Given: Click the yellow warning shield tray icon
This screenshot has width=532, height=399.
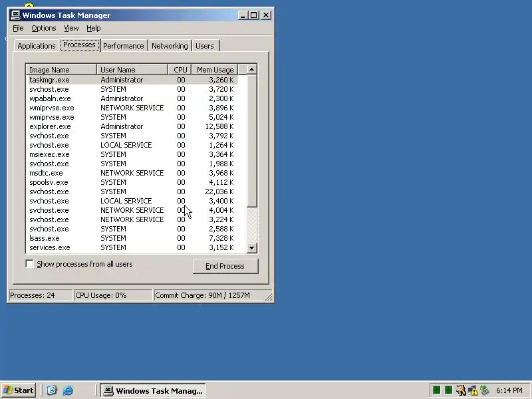Looking at the screenshot, I should 473,390.
